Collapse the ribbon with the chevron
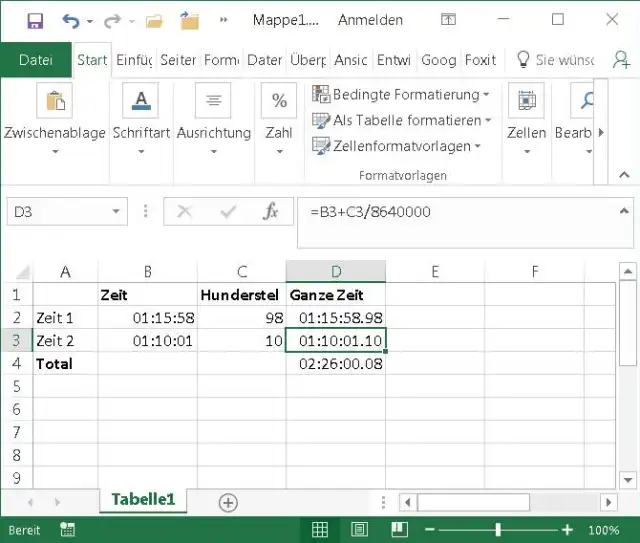Image resolution: width=640 pixels, height=543 pixels. (x=624, y=175)
